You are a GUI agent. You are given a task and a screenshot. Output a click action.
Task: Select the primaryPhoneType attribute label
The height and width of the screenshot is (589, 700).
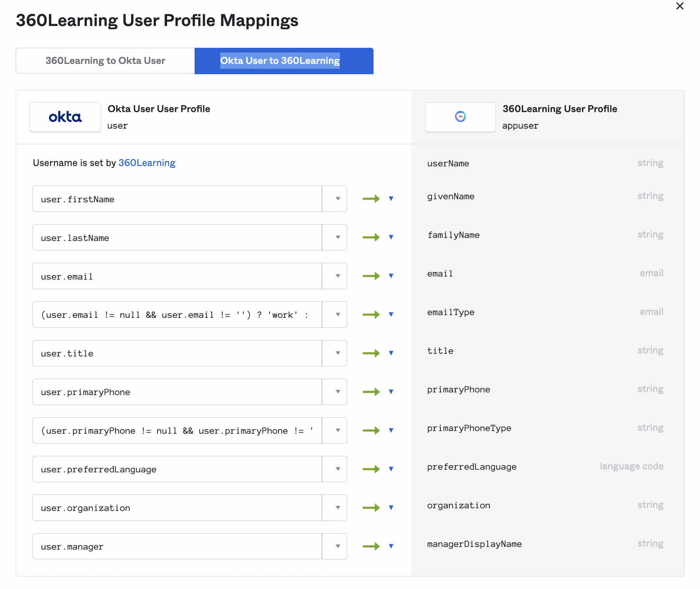[x=469, y=428]
